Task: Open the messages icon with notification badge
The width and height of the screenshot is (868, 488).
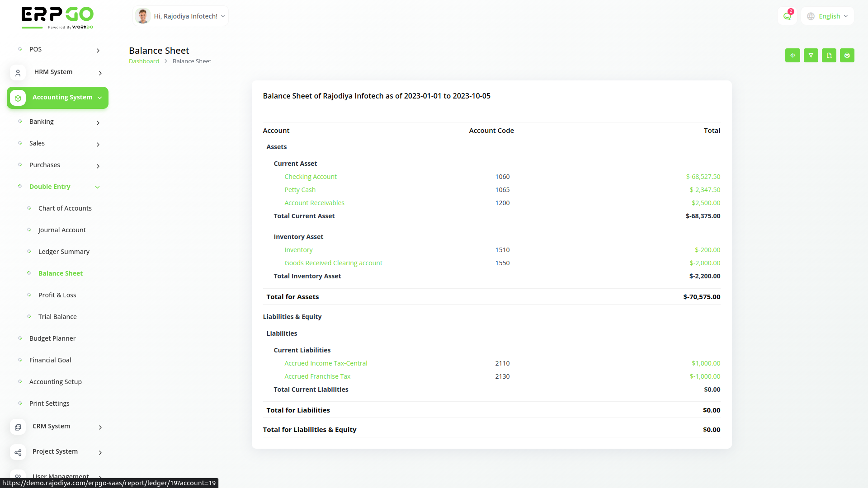Action: [787, 16]
